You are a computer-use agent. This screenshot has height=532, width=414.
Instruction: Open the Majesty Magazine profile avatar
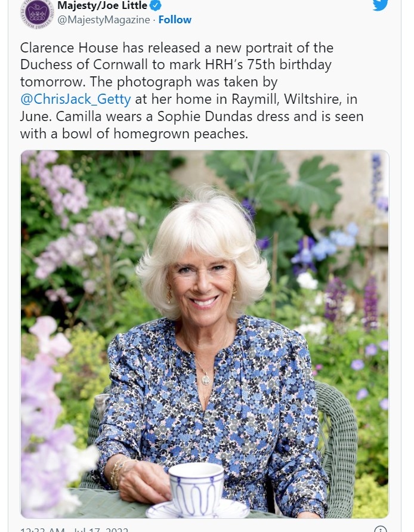tap(38, 14)
